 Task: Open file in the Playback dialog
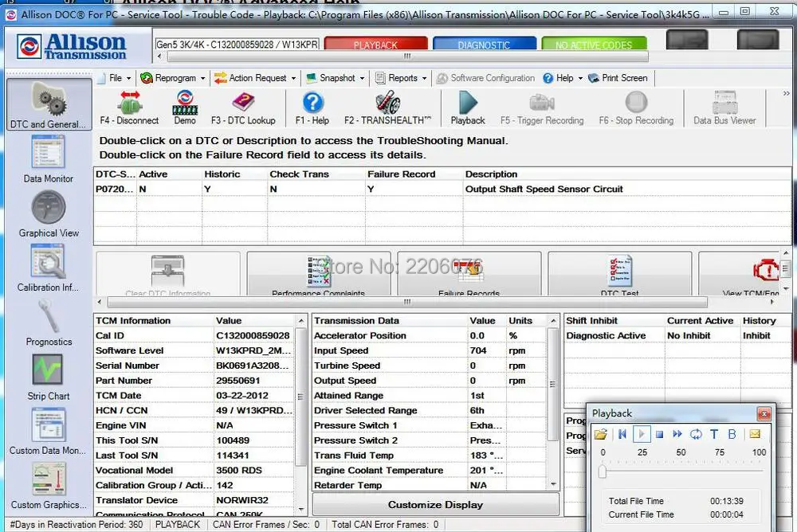[x=601, y=434]
